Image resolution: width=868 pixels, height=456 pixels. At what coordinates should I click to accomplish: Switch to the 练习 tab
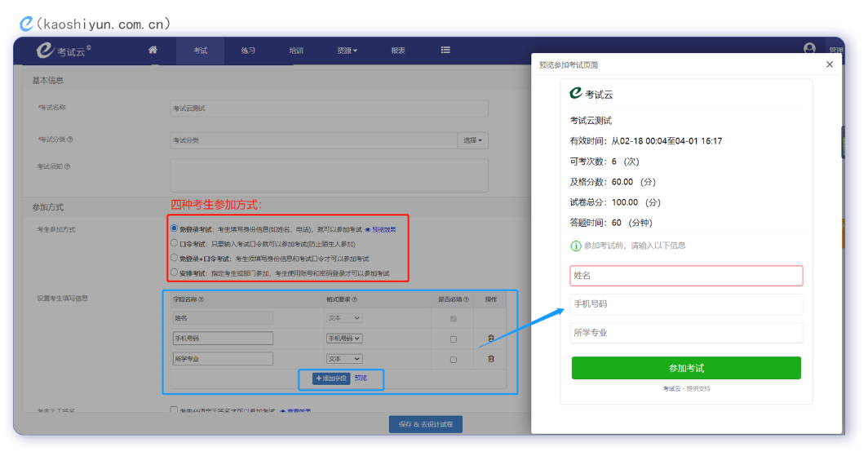[x=248, y=51]
